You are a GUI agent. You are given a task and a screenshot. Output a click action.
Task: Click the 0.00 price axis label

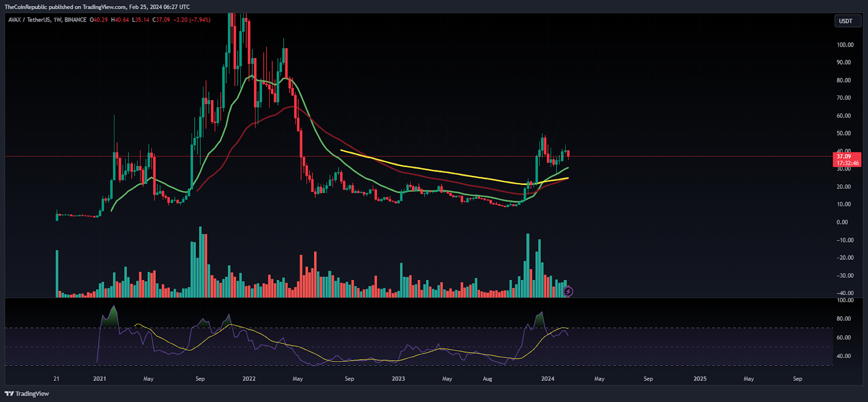click(x=842, y=222)
